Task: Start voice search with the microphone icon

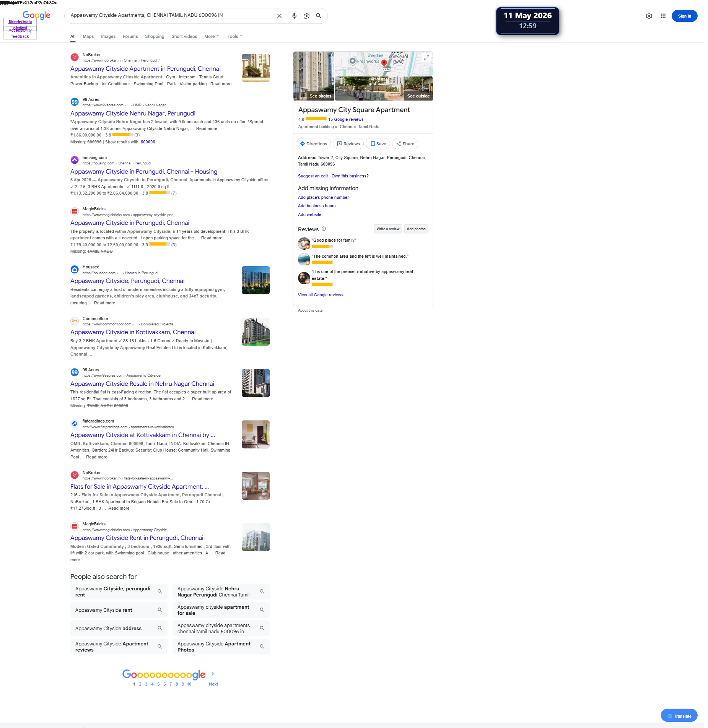Action: pos(294,16)
